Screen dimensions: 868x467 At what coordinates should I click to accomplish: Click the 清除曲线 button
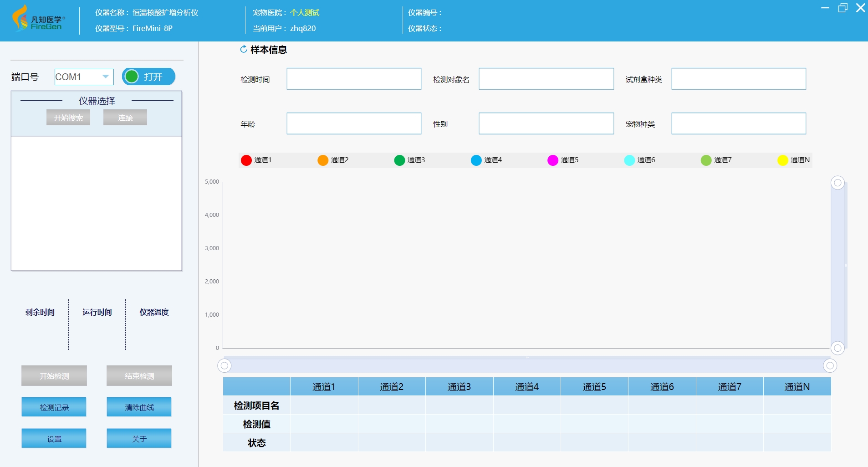(x=139, y=407)
